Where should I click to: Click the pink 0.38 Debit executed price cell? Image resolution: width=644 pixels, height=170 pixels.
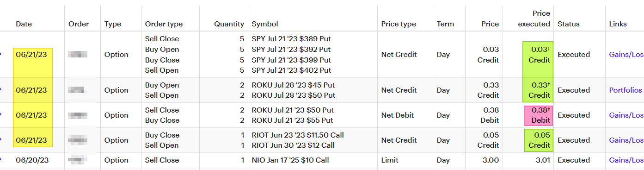pyautogui.click(x=538, y=115)
